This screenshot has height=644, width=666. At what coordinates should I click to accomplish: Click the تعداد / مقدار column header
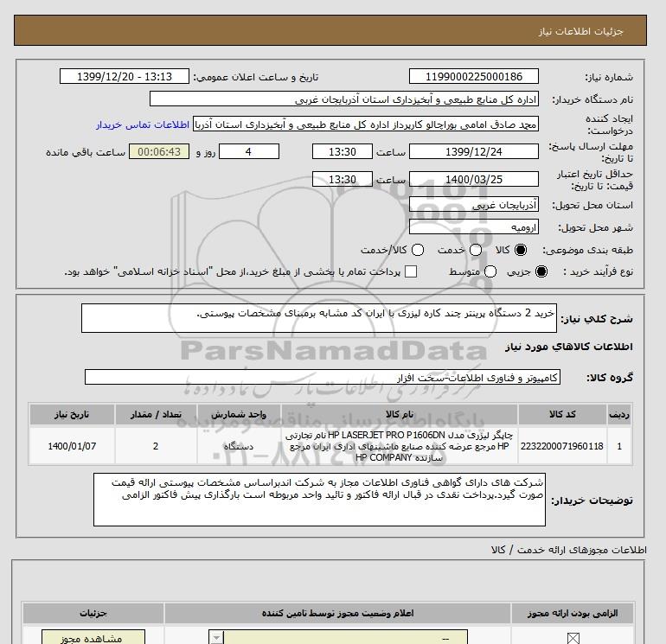156,414
